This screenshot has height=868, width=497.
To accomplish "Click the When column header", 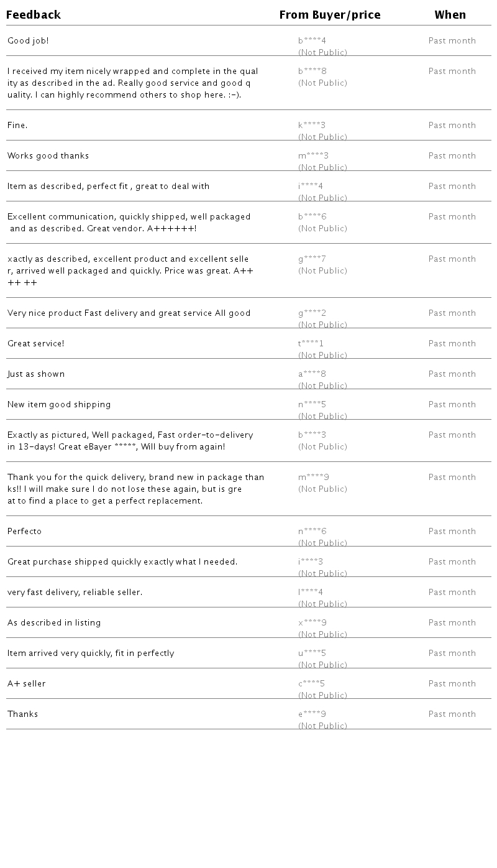I will pyautogui.click(x=450, y=15).
